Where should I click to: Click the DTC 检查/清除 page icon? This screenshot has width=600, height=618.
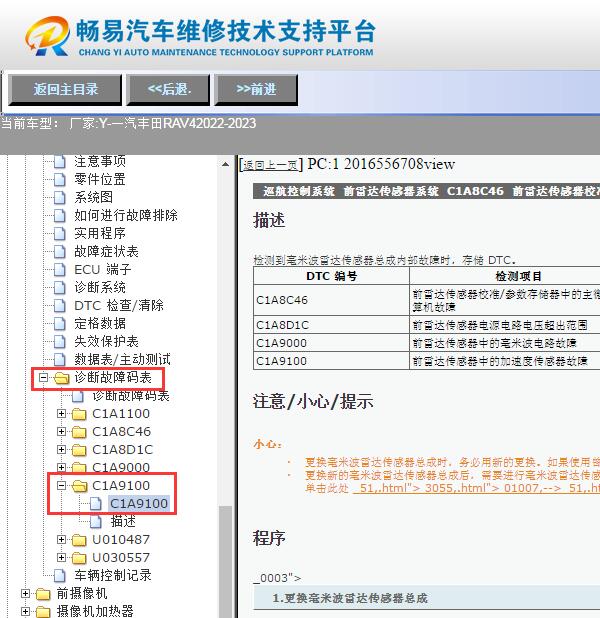[x=60, y=305]
